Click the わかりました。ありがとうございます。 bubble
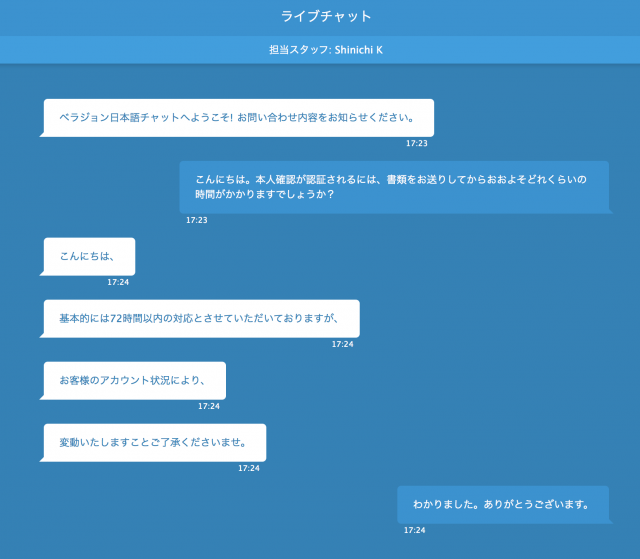 (502, 504)
